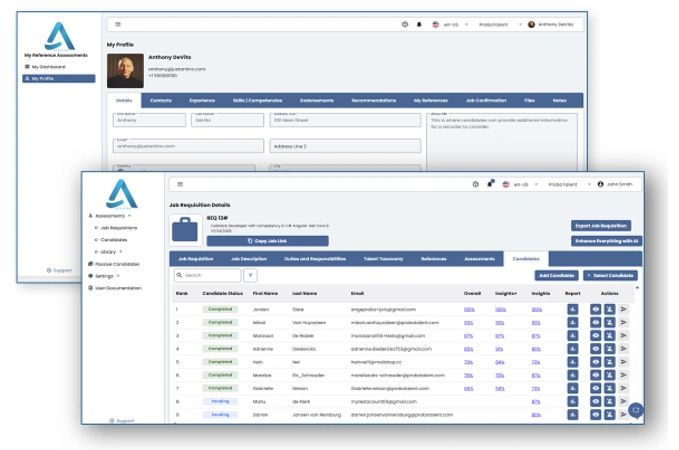Switch to Duties and Responsibilities tab
This screenshot has width=679, height=450.
click(x=315, y=259)
